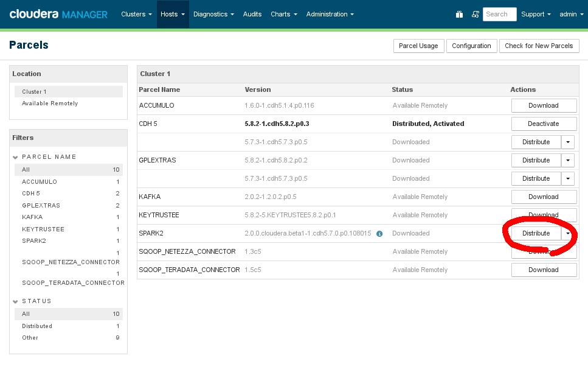Open dropdown arrow beside SPARK2 Distribute

[x=568, y=234]
